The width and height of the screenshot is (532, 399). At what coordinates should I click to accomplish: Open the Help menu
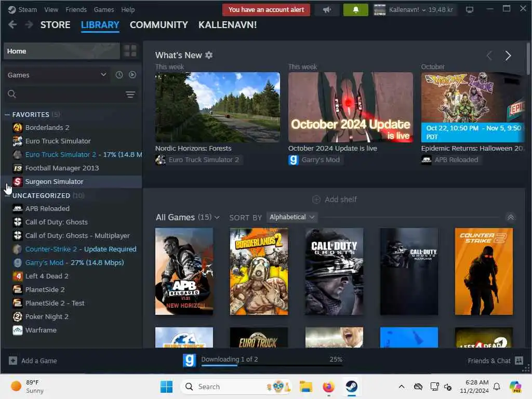point(128,9)
